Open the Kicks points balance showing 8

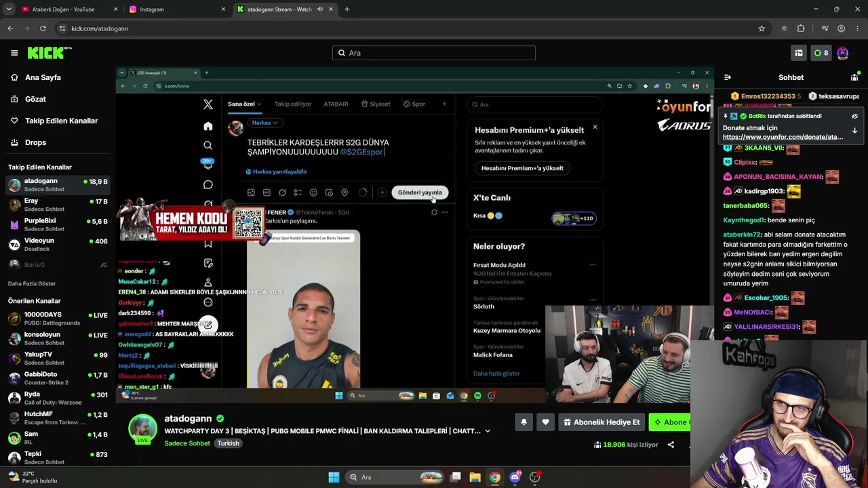point(821,53)
